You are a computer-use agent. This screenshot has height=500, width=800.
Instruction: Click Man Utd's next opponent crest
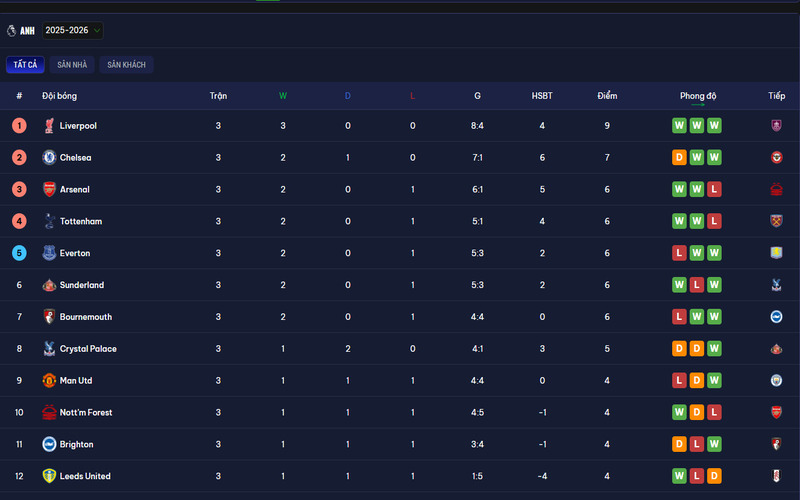[776, 381]
